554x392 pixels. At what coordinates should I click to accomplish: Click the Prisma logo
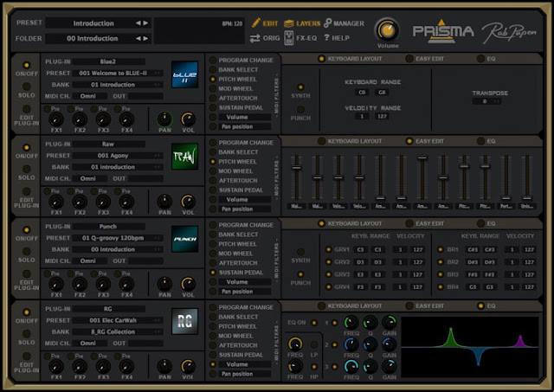(443, 31)
